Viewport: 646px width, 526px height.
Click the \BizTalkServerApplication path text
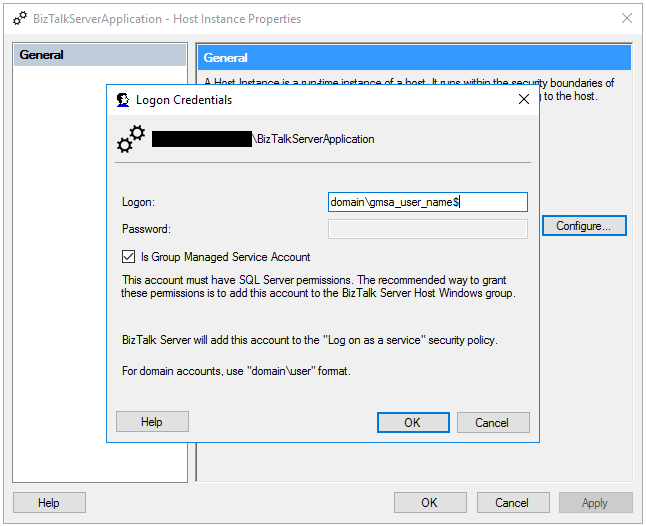click(x=313, y=139)
